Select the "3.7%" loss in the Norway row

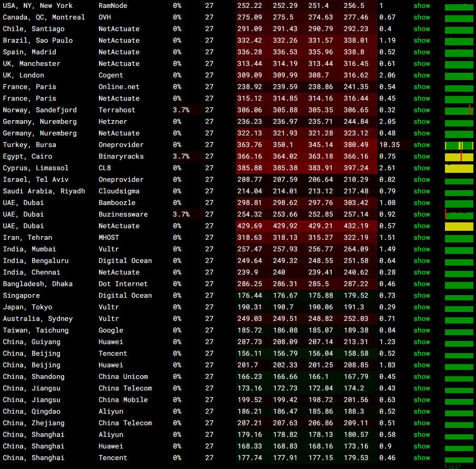pyautogui.click(x=181, y=110)
